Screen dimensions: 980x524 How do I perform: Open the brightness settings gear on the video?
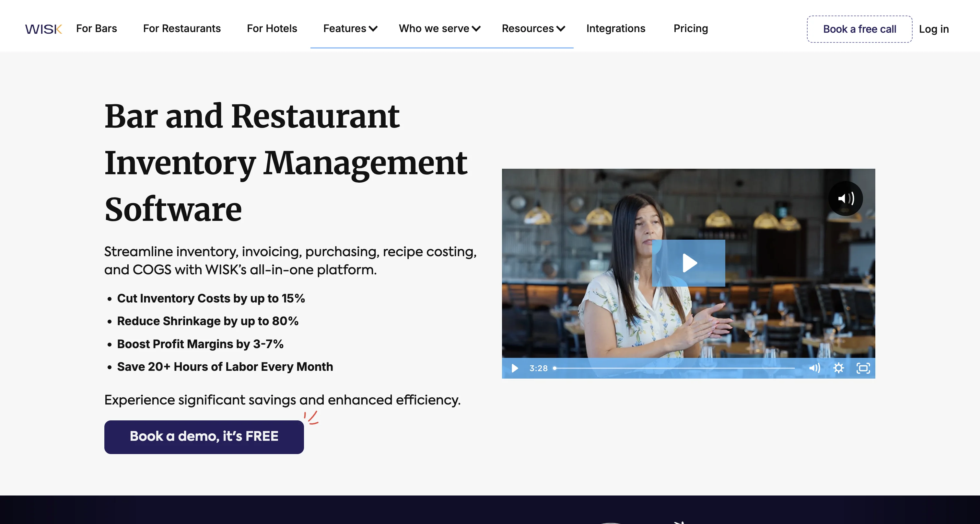tap(839, 368)
